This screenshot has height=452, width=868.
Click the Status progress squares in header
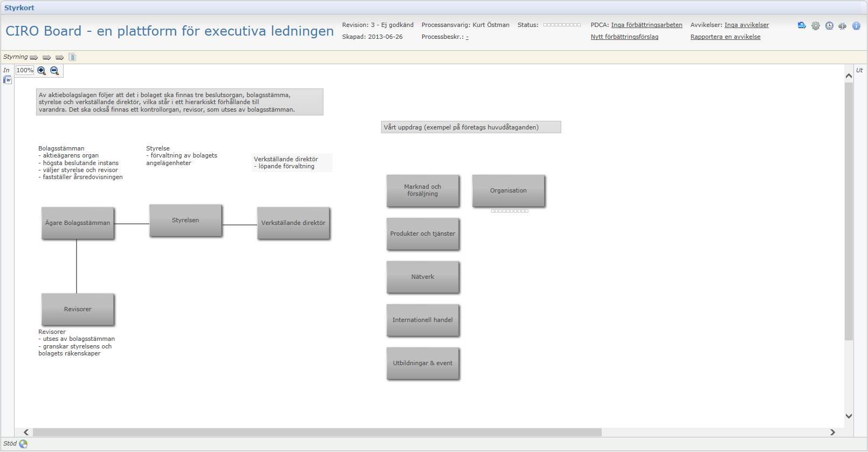pyautogui.click(x=562, y=25)
